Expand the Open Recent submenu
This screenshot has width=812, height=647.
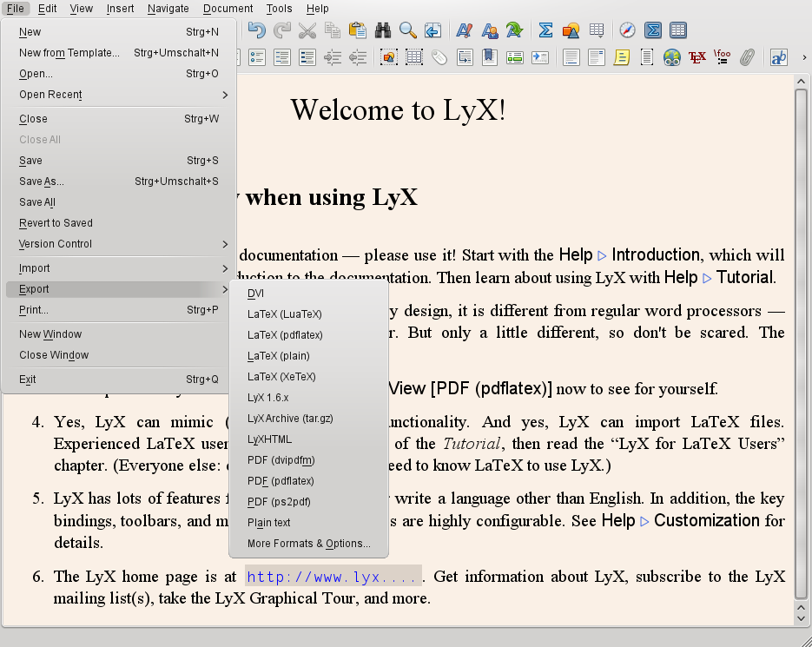52,94
